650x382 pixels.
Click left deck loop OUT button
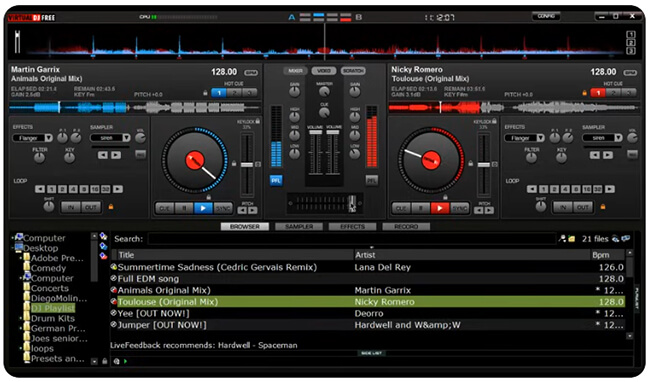[x=91, y=207]
